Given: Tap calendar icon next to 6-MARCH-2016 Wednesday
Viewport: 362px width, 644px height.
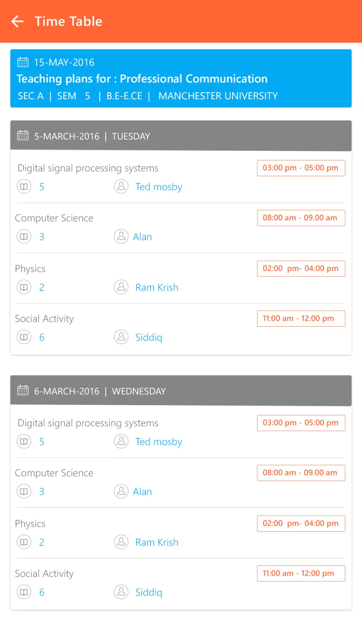Looking at the screenshot, I should click(x=23, y=391).
